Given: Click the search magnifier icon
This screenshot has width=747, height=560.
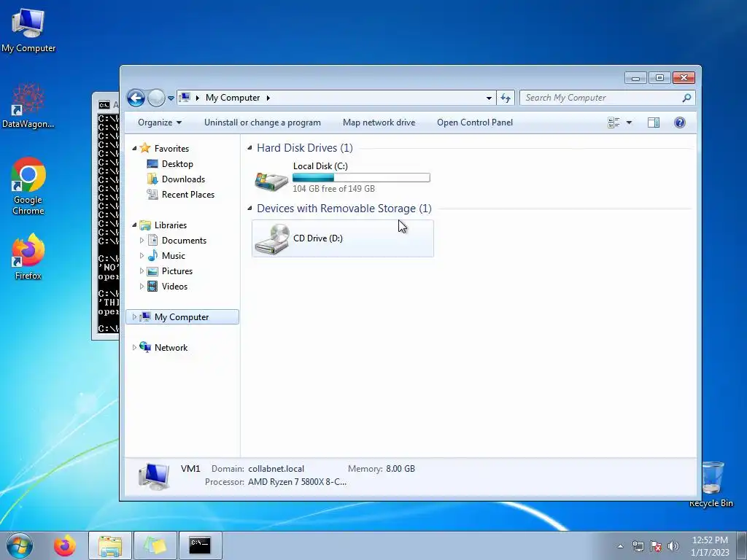Looking at the screenshot, I should pyautogui.click(x=686, y=98).
